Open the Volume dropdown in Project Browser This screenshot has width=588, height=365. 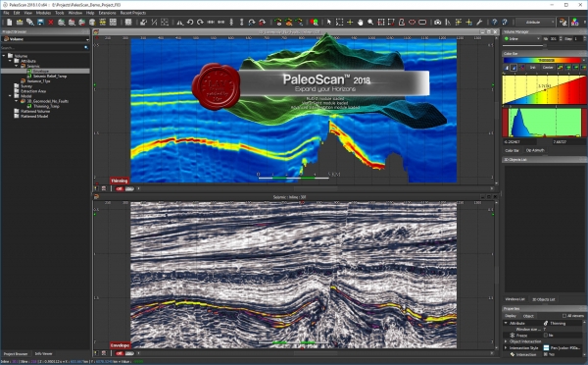tap(46, 39)
